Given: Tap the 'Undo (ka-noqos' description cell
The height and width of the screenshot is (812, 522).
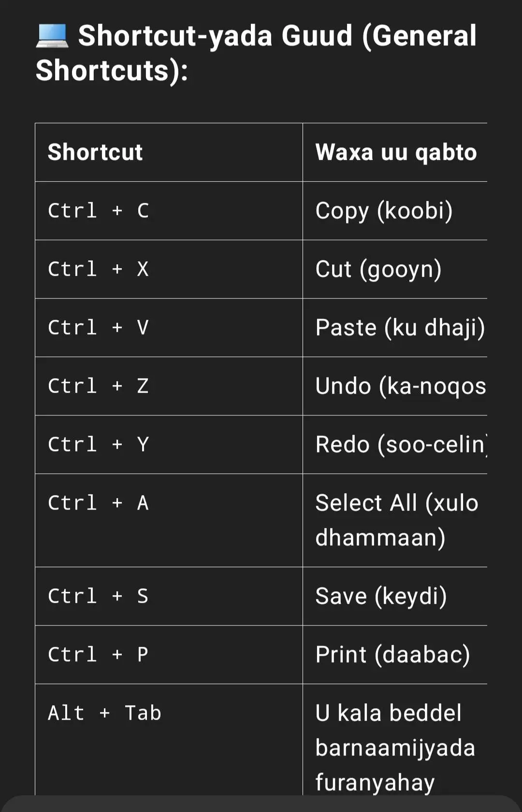Looking at the screenshot, I should pos(395,386).
